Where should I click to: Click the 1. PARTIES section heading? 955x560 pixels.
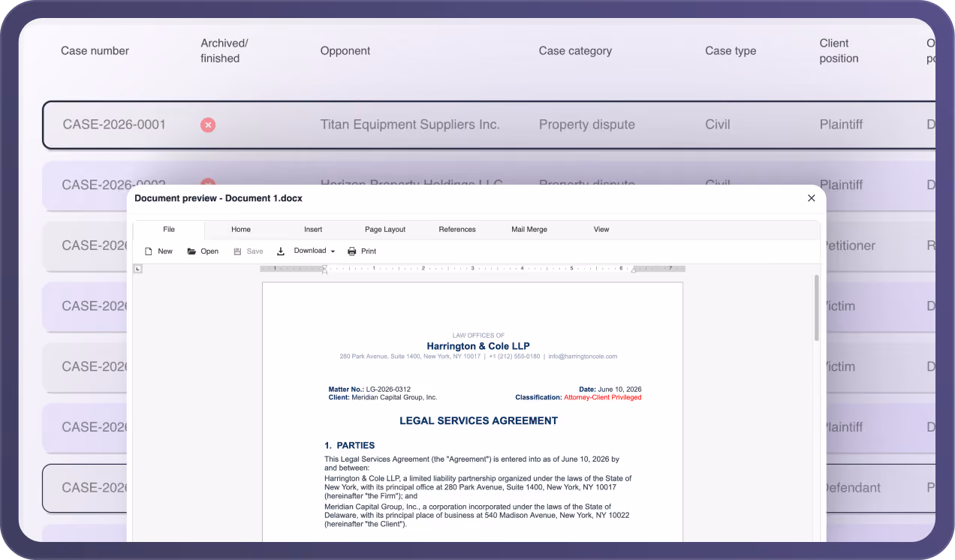click(349, 445)
